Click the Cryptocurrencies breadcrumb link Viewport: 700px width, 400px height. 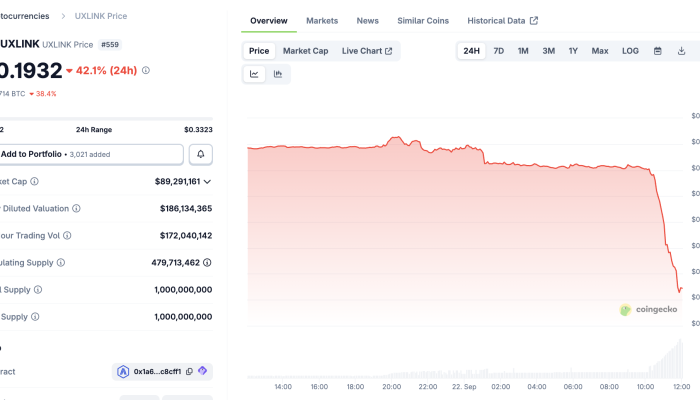[x=25, y=16]
